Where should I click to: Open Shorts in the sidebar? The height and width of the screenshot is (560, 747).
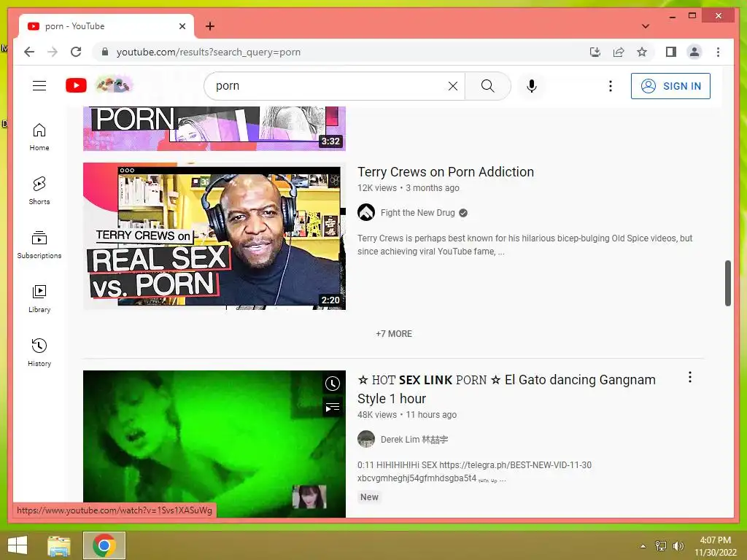[39, 191]
